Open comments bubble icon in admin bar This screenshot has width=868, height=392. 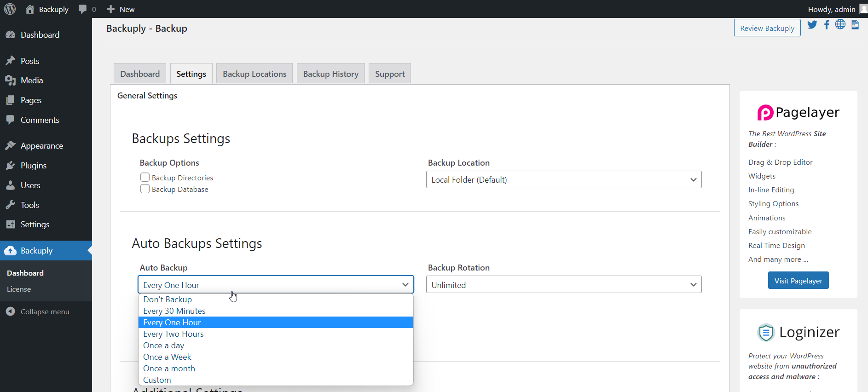[x=83, y=9]
